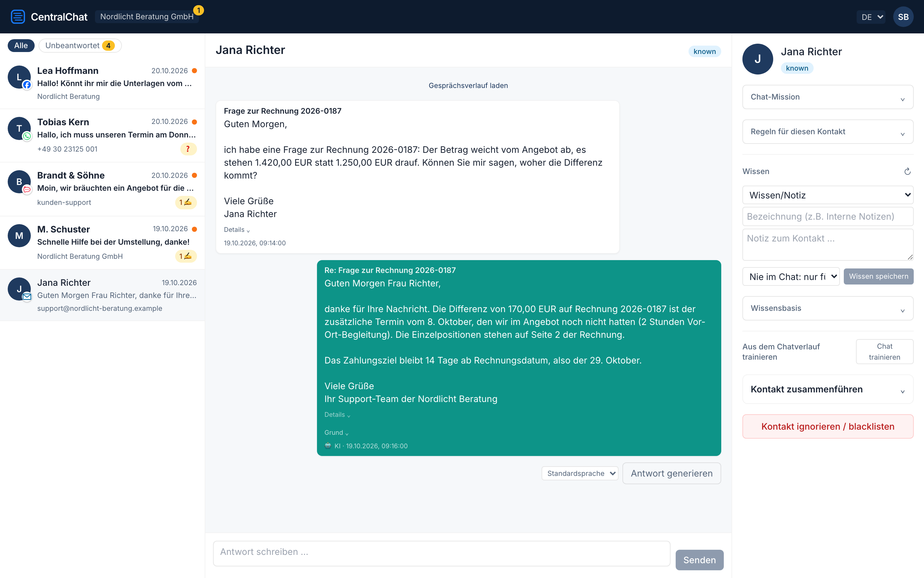
Task: Expand Grund under the KI reply
Action: click(x=336, y=433)
